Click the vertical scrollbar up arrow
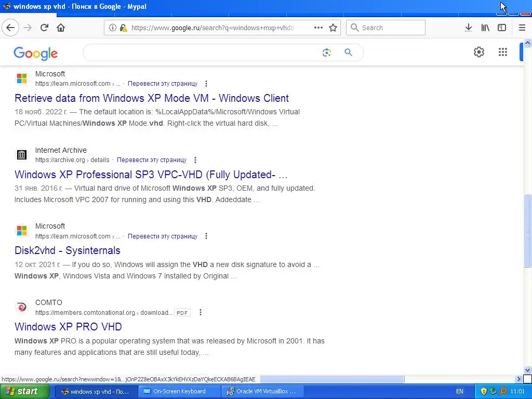This screenshot has height=399, width=532. pyautogui.click(x=528, y=43)
